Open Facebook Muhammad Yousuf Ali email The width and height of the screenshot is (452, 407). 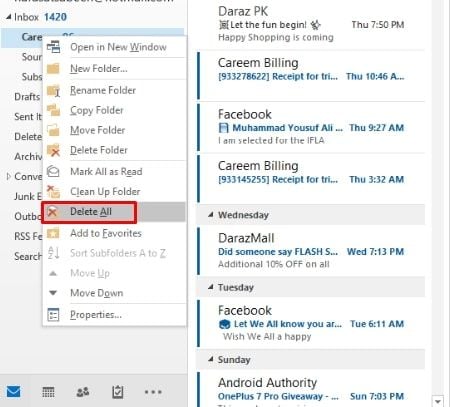pyautogui.click(x=311, y=127)
